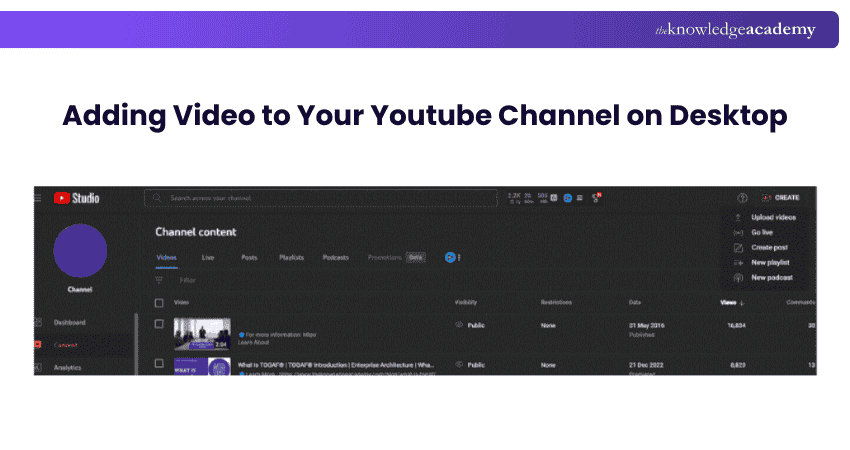Click the Date column header
Screen dimensions: 850x450
pos(635,303)
